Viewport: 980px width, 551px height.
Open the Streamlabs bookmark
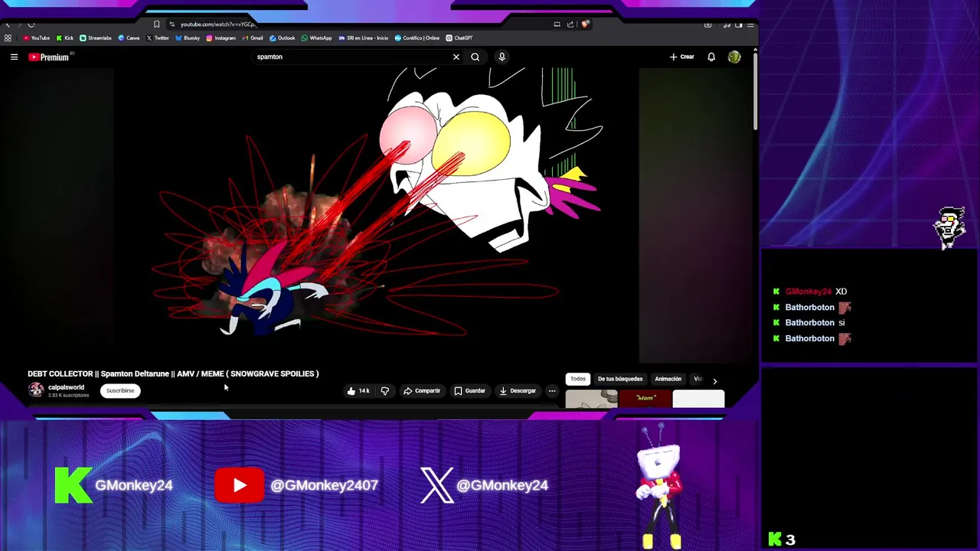point(96,38)
